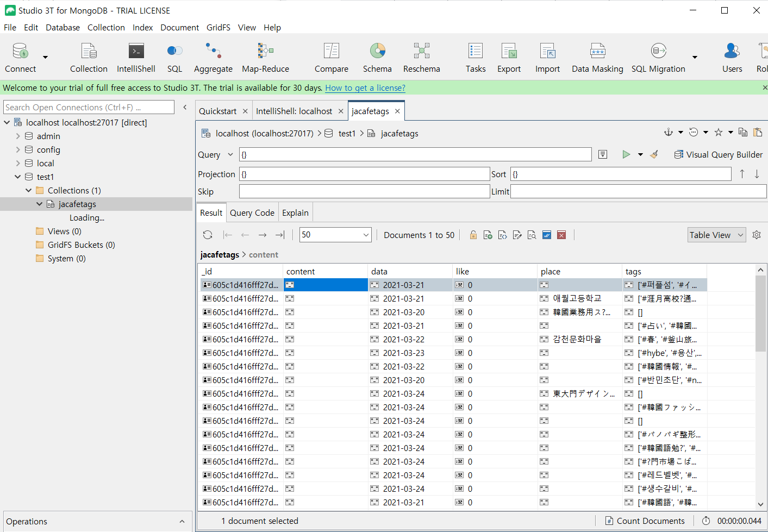Switch to the Explain tab
The image size is (768, 532).
click(x=295, y=212)
